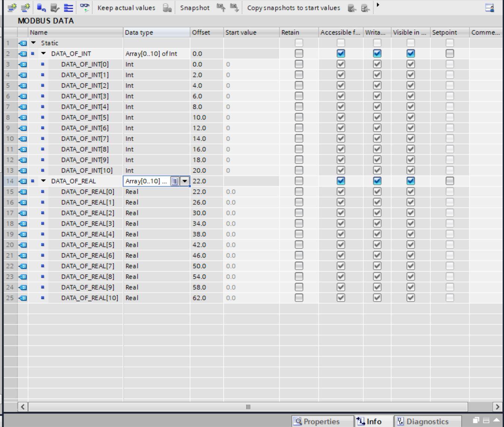Show hidden toolbar items via overflow arrow

pyautogui.click(x=378, y=5)
